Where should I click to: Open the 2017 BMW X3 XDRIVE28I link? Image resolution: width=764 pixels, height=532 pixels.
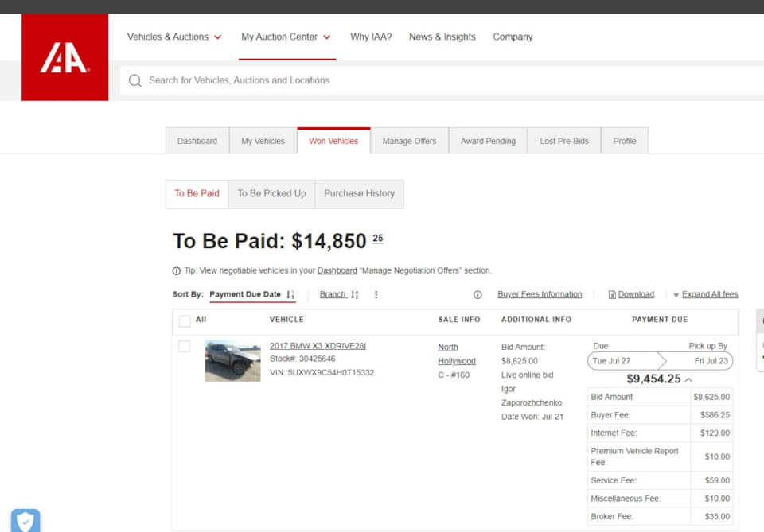coord(318,346)
